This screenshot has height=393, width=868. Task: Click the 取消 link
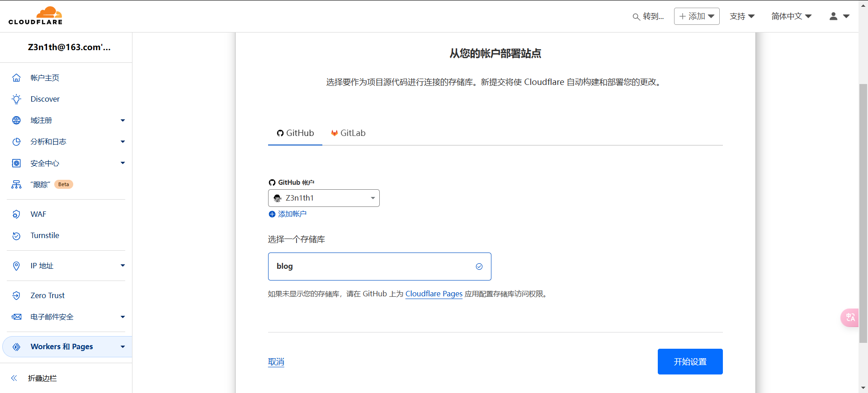276,362
